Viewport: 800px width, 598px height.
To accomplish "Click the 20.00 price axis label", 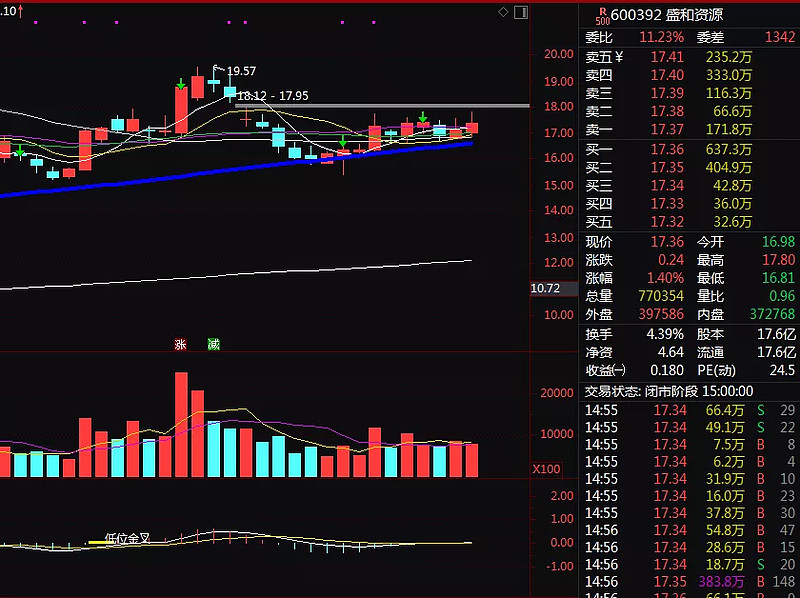I will [x=559, y=54].
